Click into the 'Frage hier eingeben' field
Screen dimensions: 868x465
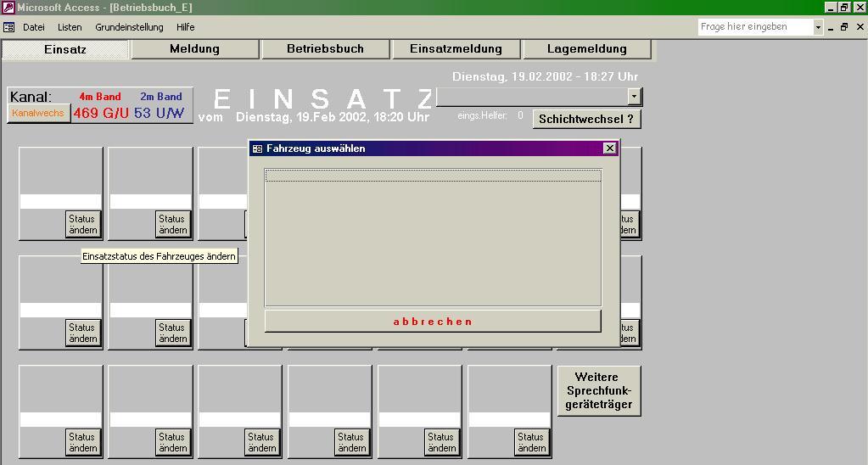(754, 27)
